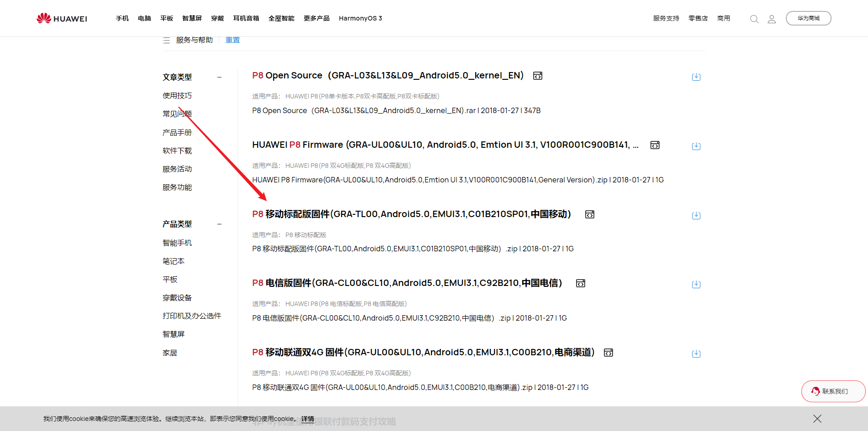Filter by 常见问题 article type

click(177, 114)
